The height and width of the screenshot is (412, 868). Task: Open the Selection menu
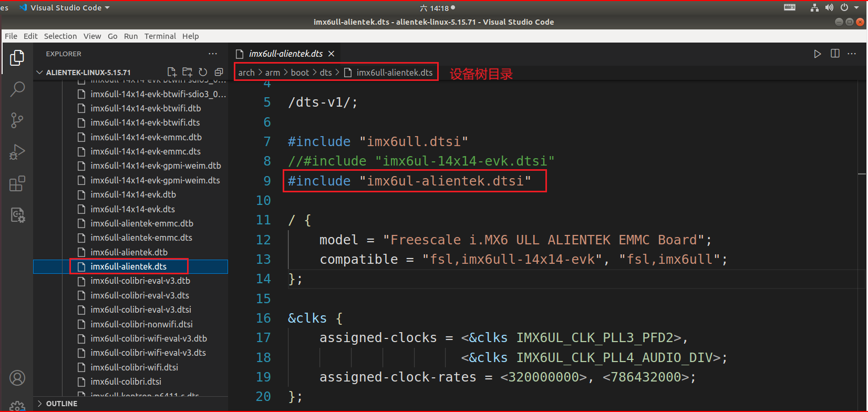pos(60,36)
